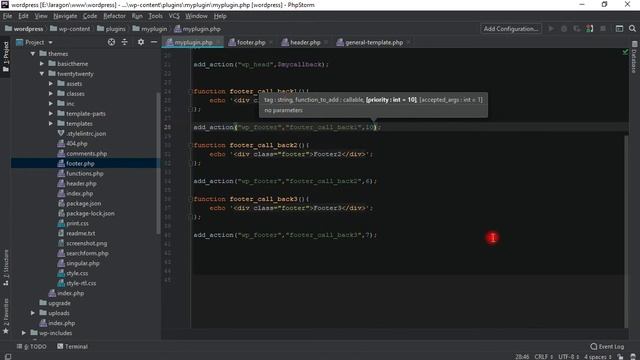Expand the basictheme folder
The image size is (640, 360).
point(42,64)
